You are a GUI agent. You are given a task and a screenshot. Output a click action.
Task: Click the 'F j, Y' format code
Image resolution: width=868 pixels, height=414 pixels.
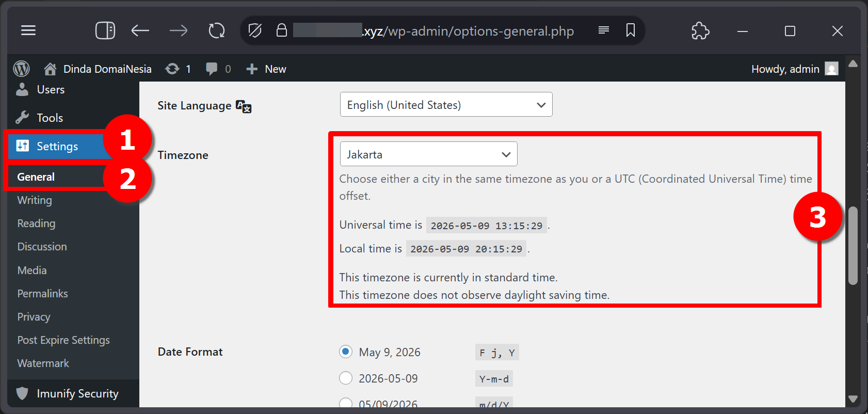[x=497, y=352]
